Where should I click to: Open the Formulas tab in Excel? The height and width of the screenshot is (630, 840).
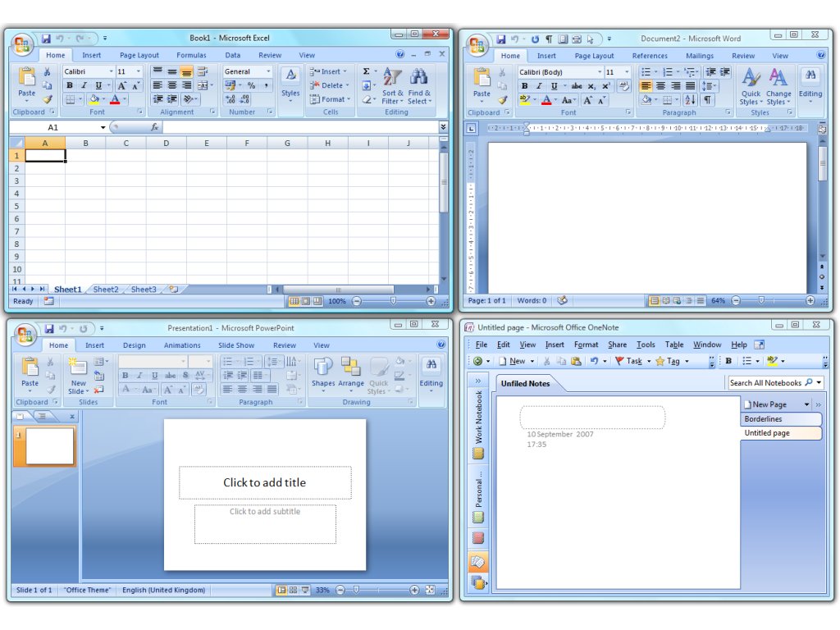191,55
